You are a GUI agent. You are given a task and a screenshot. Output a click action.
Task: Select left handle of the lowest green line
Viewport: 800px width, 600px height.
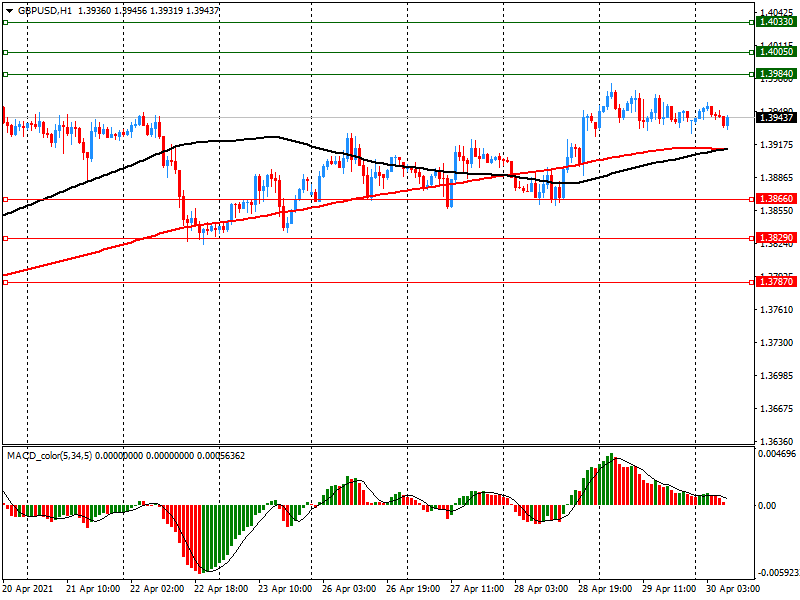click(x=5, y=74)
